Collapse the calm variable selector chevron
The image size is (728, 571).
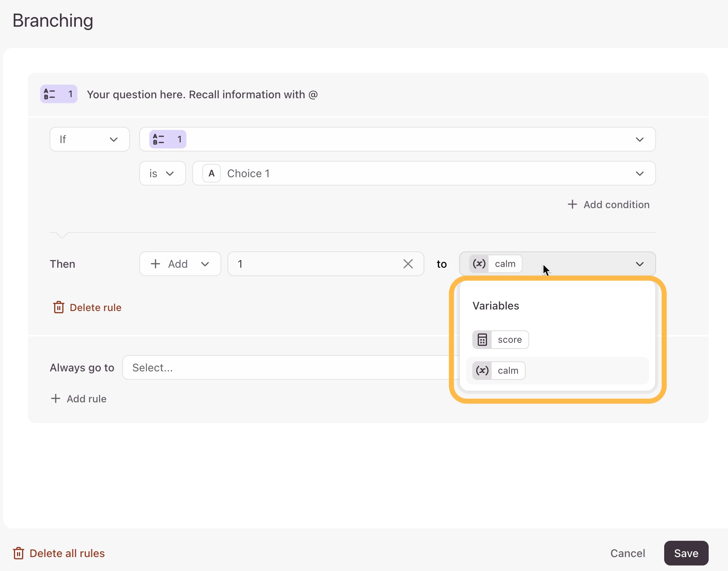639,264
